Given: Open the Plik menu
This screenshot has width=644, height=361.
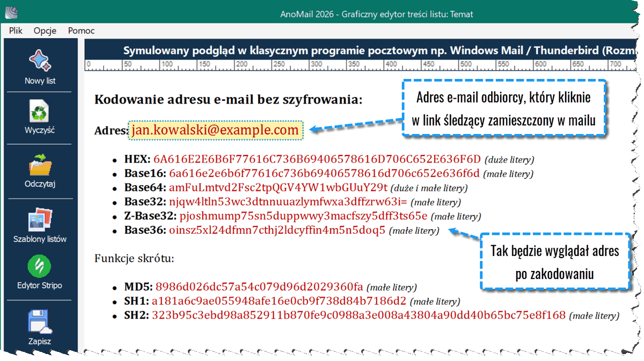Looking at the screenshot, I should coord(16,31).
